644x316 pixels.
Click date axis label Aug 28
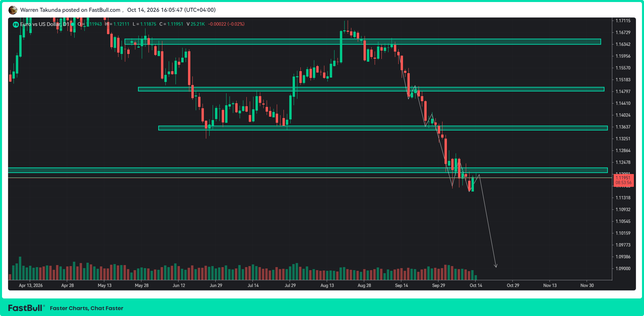(x=364, y=285)
